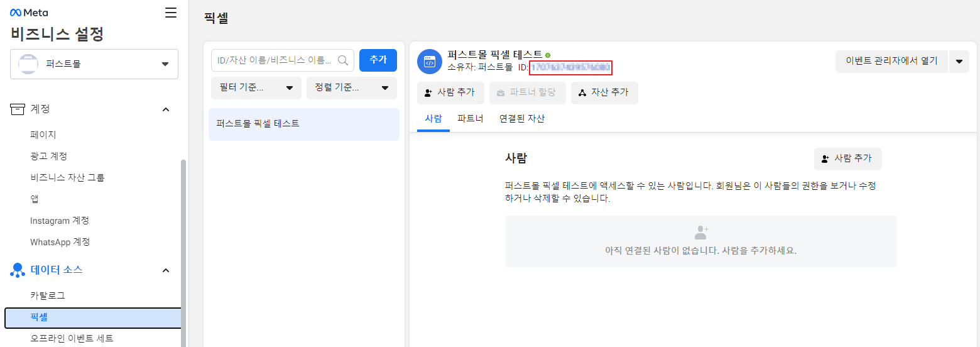Collapse the 데이터 소스 section
The width and height of the screenshot is (980, 347).
click(166, 270)
